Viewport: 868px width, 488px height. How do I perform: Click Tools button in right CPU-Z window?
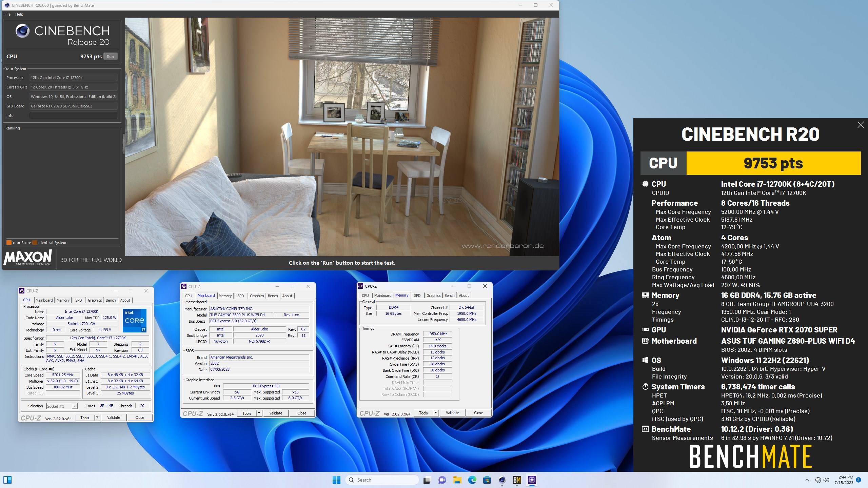coord(423,413)
